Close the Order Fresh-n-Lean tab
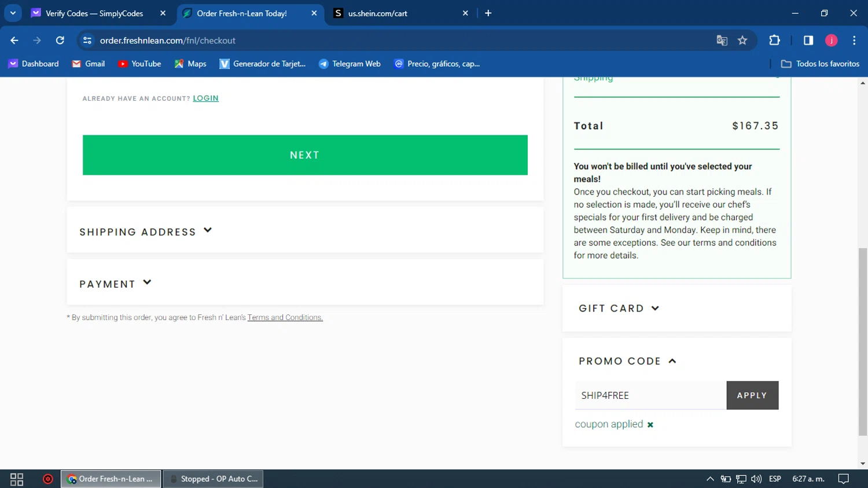This screenshot has width=868, height=488. click(x=314, y=13)
